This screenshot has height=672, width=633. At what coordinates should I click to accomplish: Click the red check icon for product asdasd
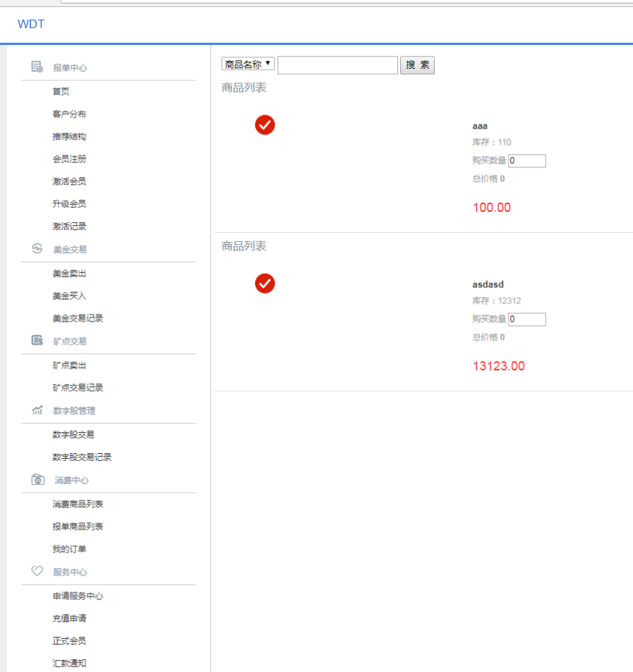264,284
